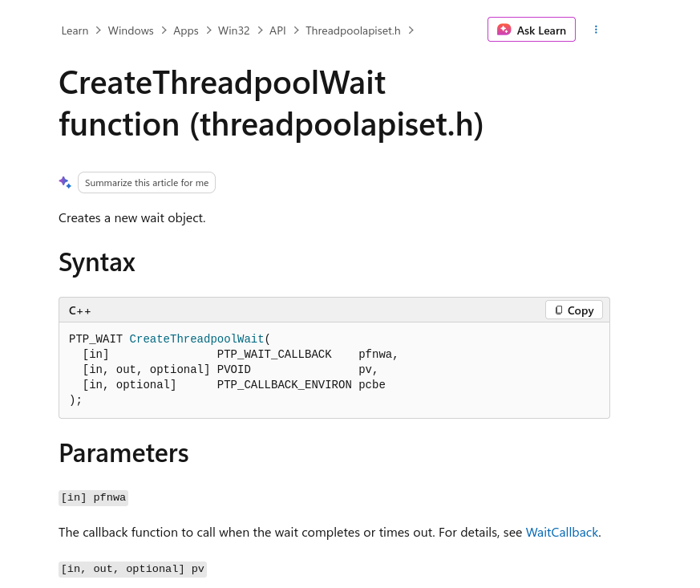Select the Win32 breadcrumb link
The width and height of the screenshot is (700, 588).
(233, 30)
